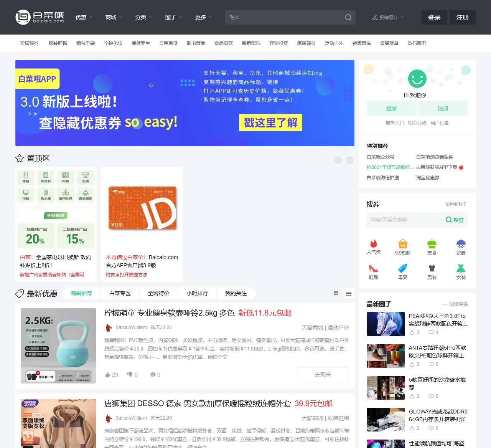
Task: Open the 抢2021年货节超级红包 link
Action: click(x=390, y=167)
